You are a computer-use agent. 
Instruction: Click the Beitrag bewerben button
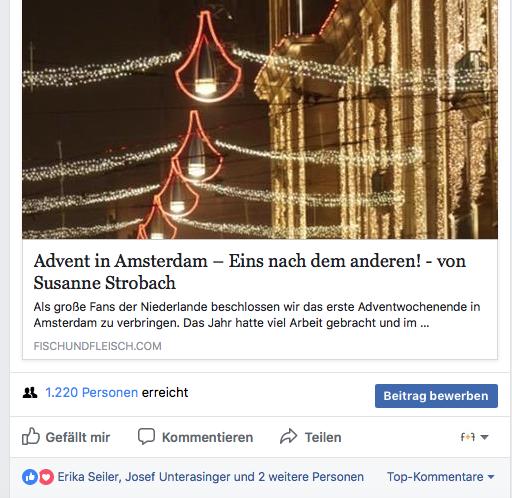point(436,396)
